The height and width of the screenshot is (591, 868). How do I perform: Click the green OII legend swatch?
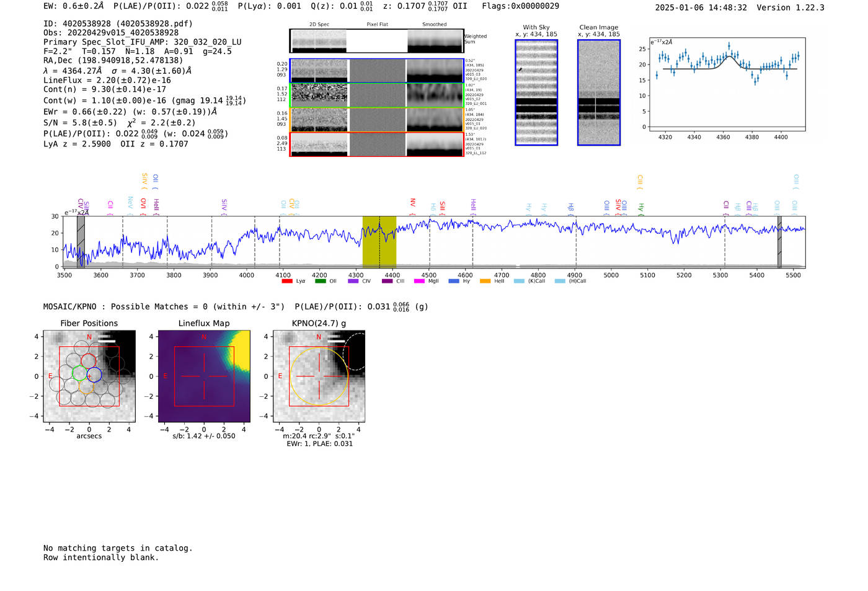320,281
